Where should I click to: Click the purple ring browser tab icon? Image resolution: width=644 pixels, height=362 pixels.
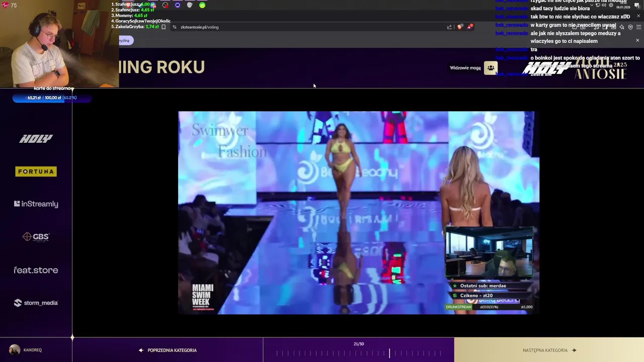pos(178,5)
